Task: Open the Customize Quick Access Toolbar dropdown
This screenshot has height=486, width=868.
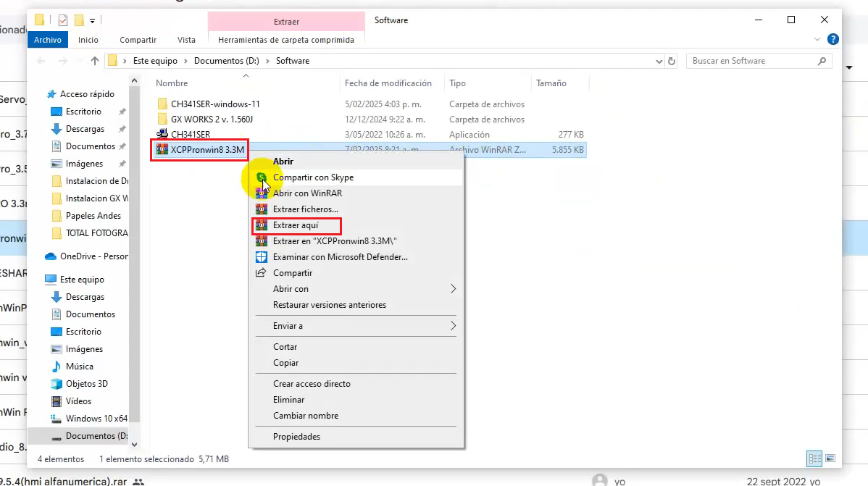Action: (x=93, y=21)
